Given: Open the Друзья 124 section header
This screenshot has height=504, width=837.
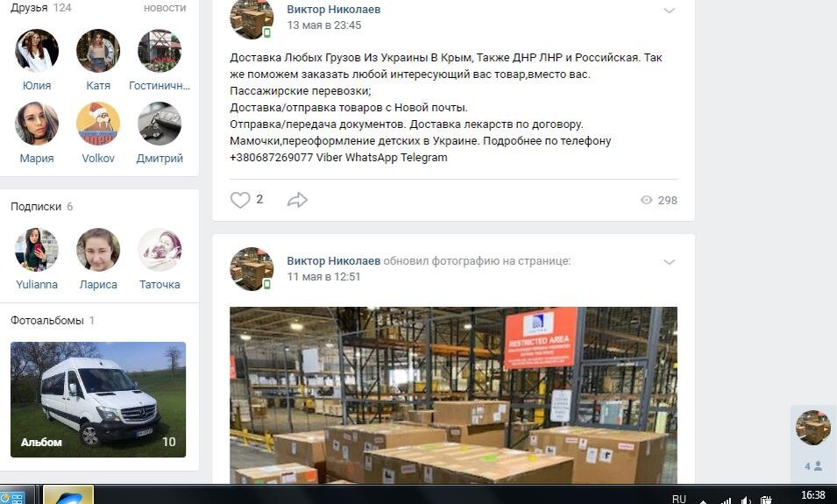Looking at the screenshot, I should click(x=41, y=8).
